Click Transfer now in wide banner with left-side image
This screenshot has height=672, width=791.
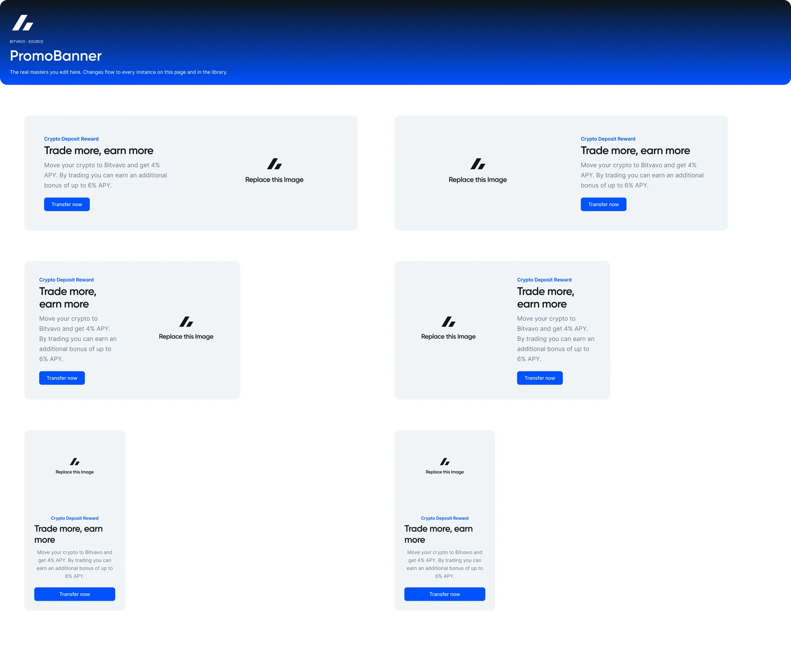[604, 204]
